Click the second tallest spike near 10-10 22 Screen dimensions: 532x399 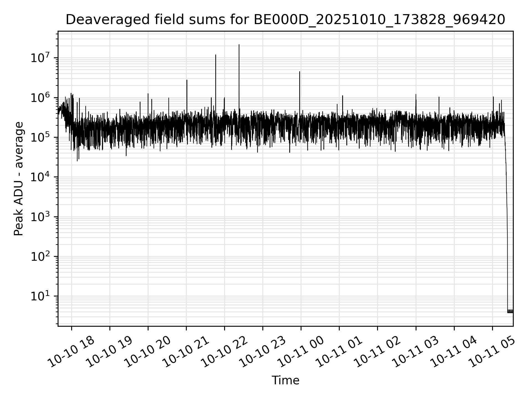click(216, 55)
